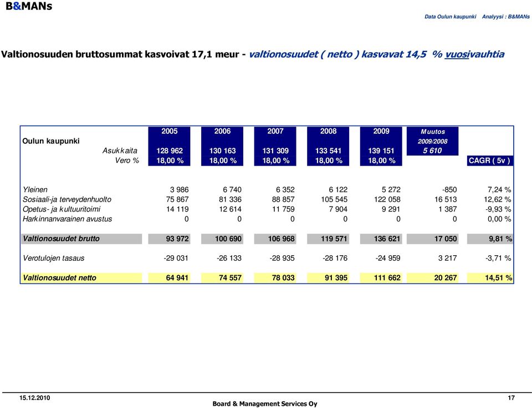Screen dimensions: 532x408
Task: Select the 2005 year column header
Action: (x=170, y=131)
